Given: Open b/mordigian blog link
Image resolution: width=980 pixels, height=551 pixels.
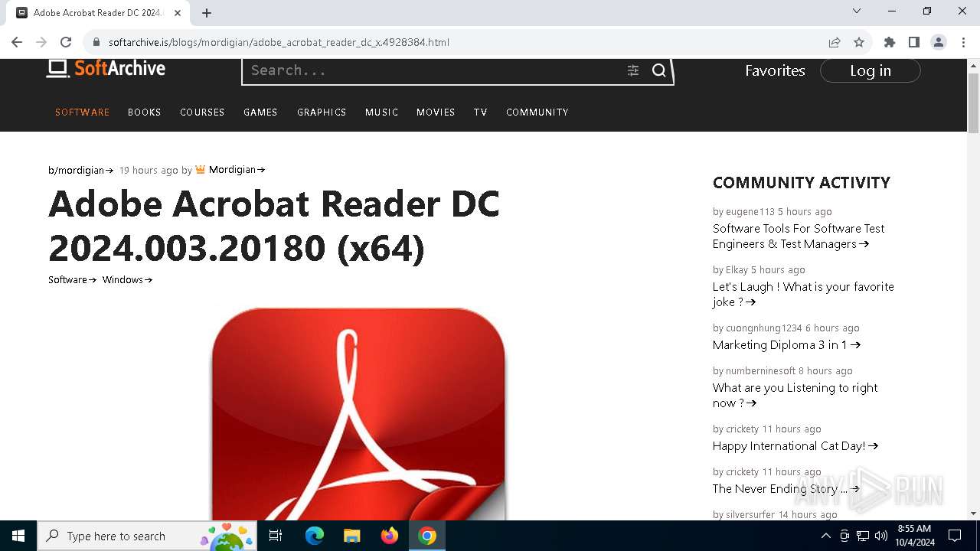Looking at the screenshot, I should click(80, 170).
